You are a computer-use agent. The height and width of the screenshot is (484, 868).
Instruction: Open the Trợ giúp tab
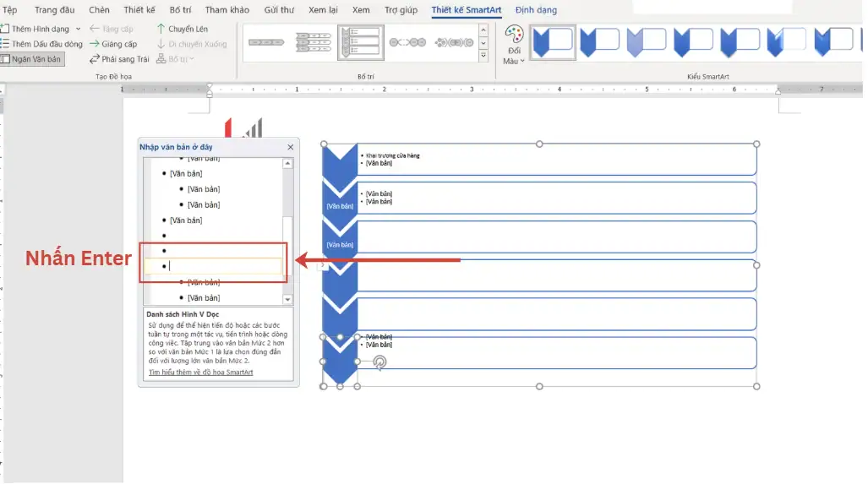point(401,10)
